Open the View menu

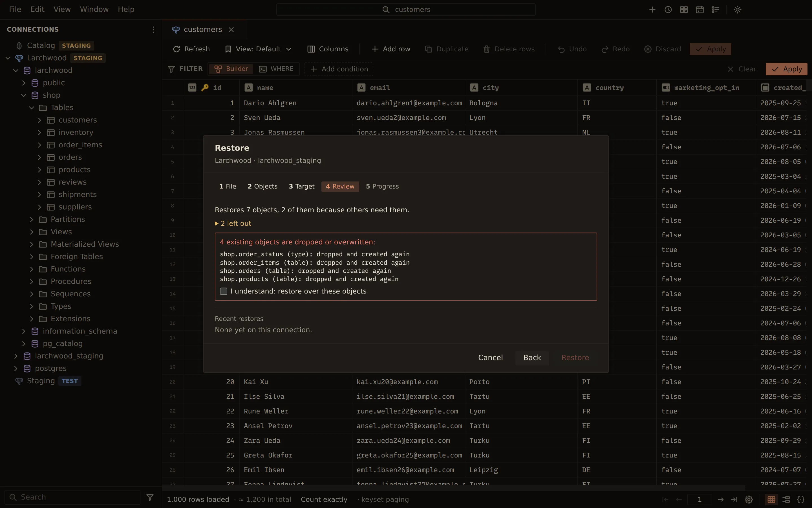click(62, 9)
